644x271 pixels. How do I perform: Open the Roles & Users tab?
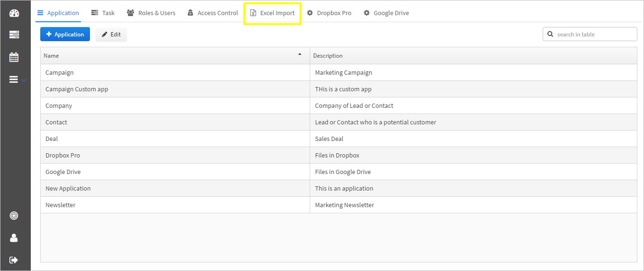pyautogui.click(x=151, y=13)
